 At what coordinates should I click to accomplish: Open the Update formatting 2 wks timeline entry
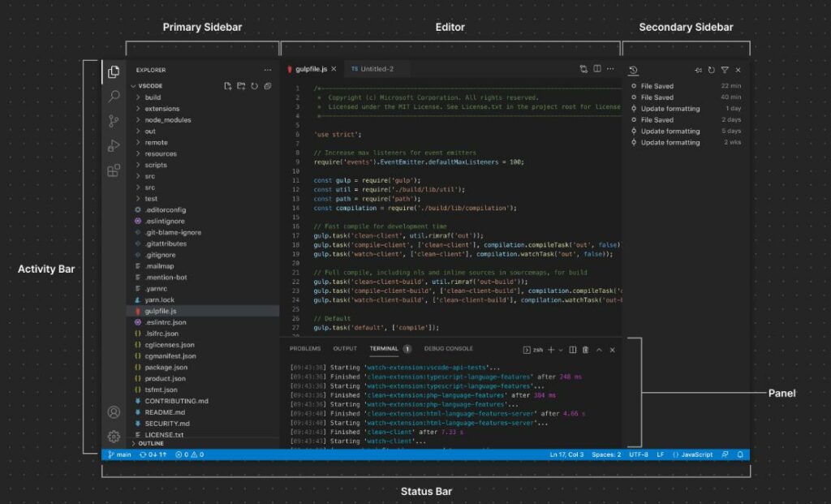coord(686,142)
